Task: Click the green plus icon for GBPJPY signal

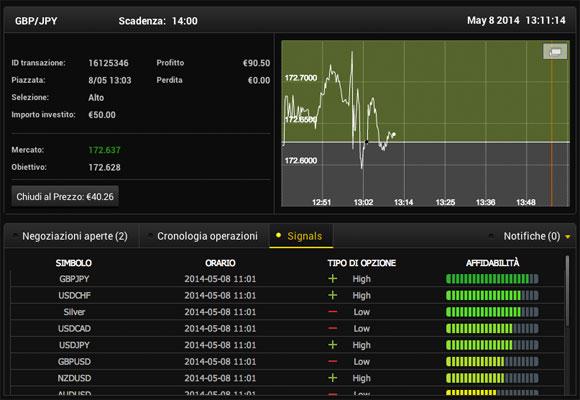Action: click(333, 279)
